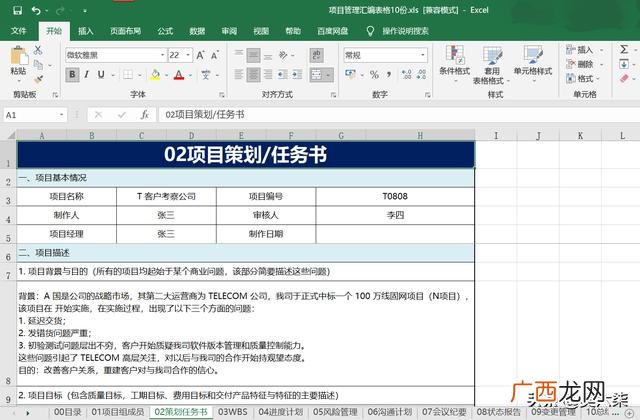Toggle bold formatting
Image resolution: width=640 pixels, height=420 pixels.
[72, 75]
